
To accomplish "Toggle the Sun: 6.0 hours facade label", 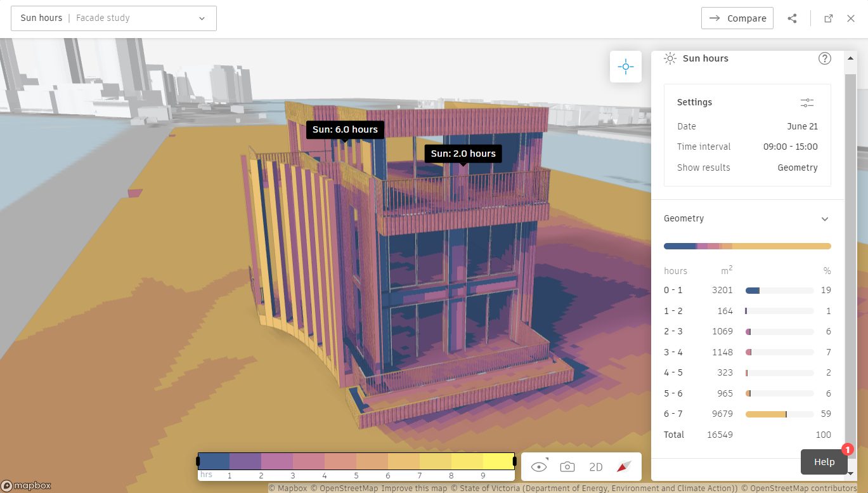I will [x=344, y=129].
